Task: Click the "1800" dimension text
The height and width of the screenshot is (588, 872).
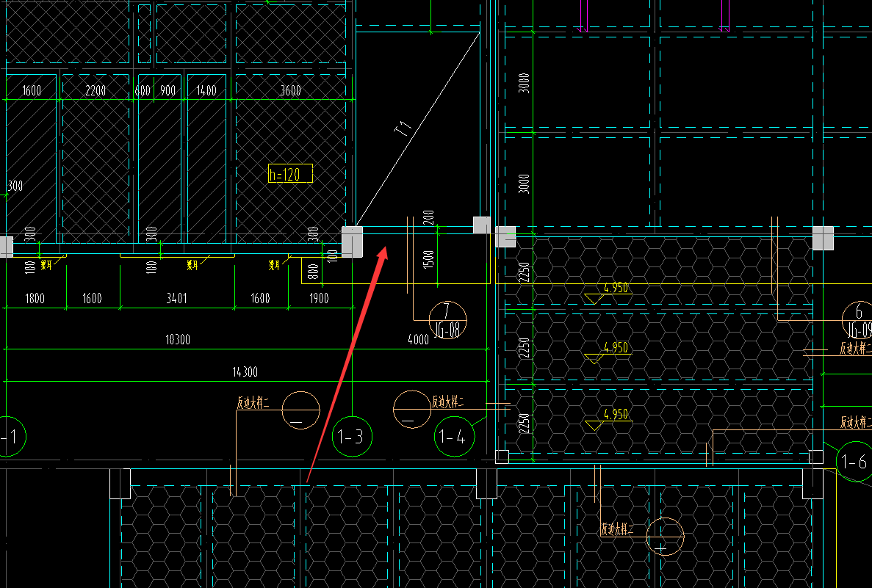Action: (35, 299)
